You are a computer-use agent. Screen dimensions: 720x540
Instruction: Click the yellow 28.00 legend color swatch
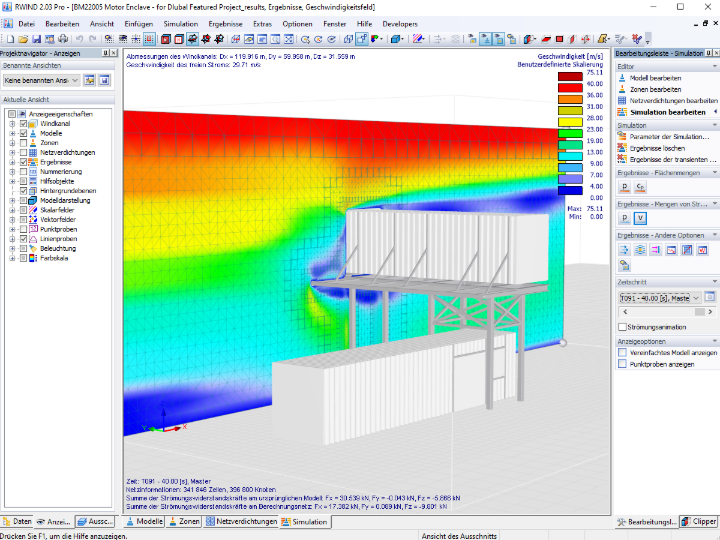[570, 122]
